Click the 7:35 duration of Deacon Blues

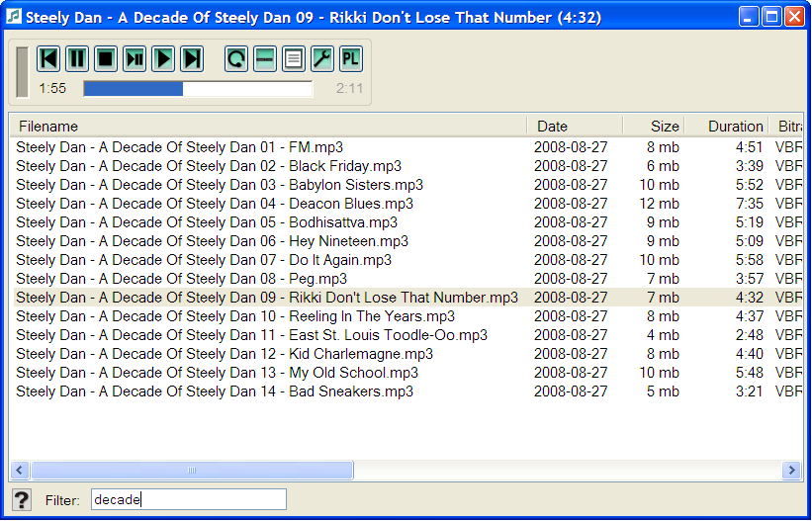(x=750, y=204)
